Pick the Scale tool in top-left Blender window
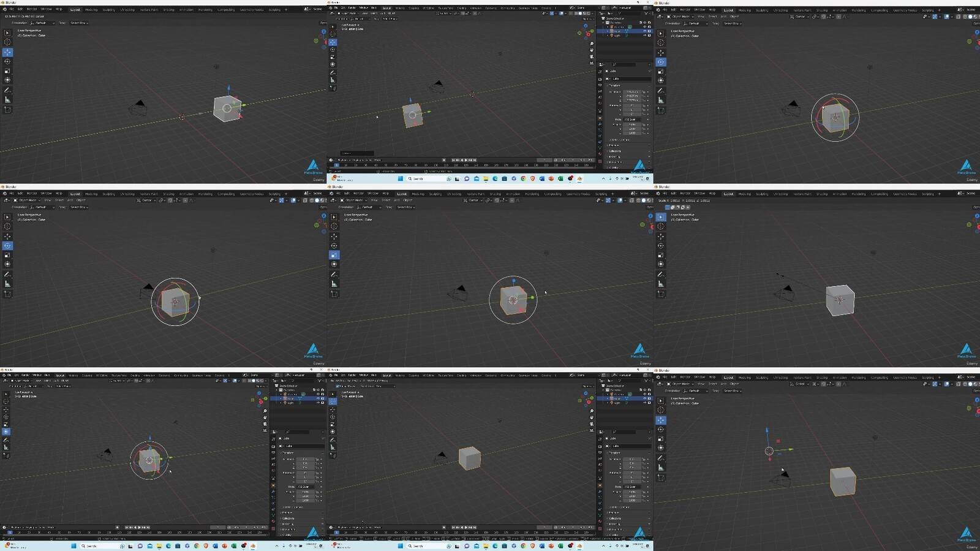The width and height of the screenshot is (980, 551). [x=7, y=70]
